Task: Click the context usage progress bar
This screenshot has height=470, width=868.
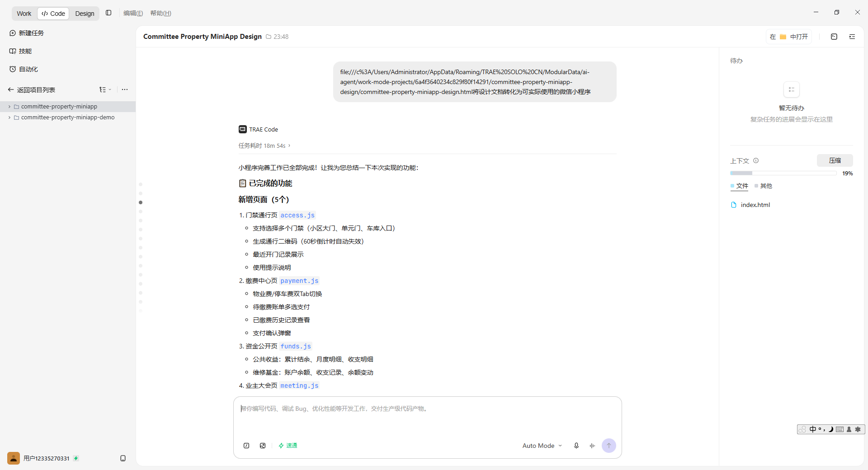Action: pos(783,173)
